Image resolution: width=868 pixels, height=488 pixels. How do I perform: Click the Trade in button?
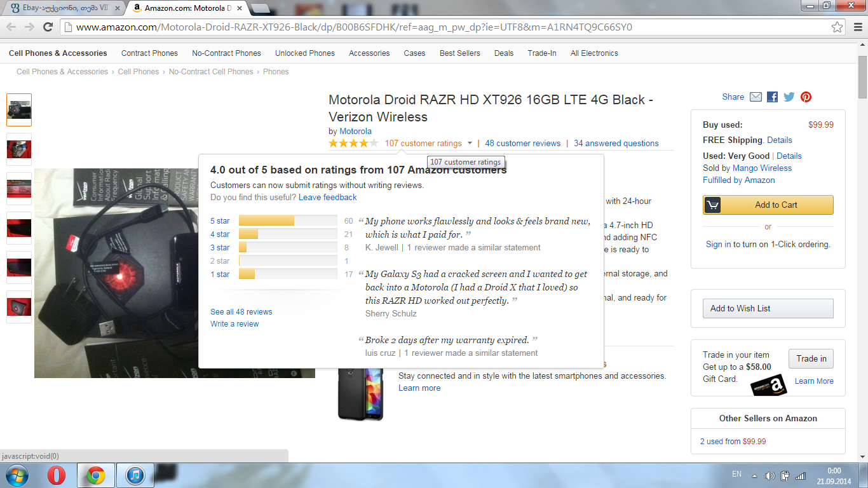point(811,358)
